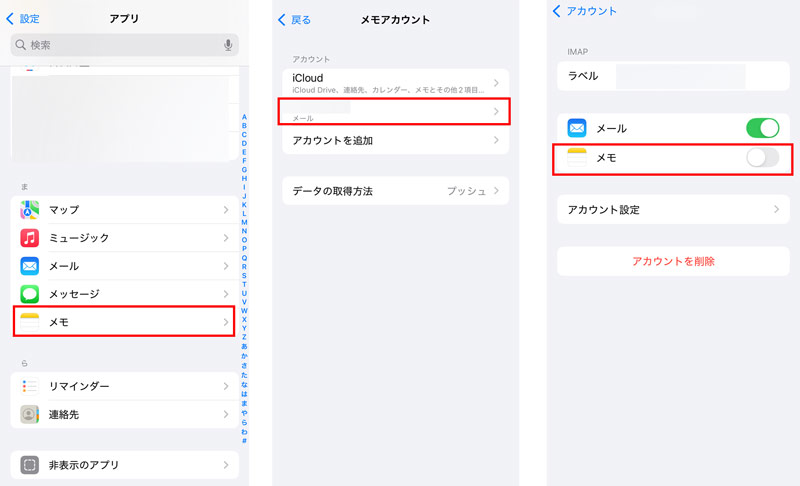
Task: Return via the 戻る back button
Action: 295,19
